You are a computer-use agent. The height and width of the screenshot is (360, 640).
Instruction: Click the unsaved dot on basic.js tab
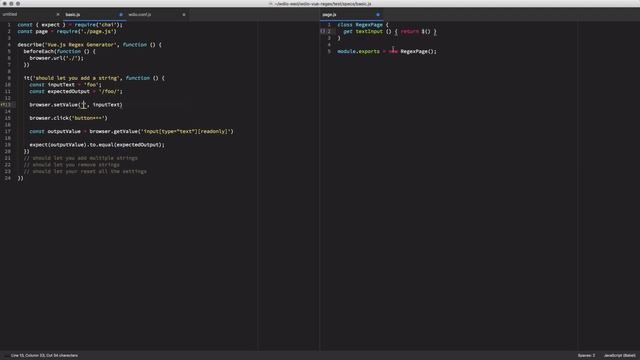pyautogui.click(x=121, y=14)
